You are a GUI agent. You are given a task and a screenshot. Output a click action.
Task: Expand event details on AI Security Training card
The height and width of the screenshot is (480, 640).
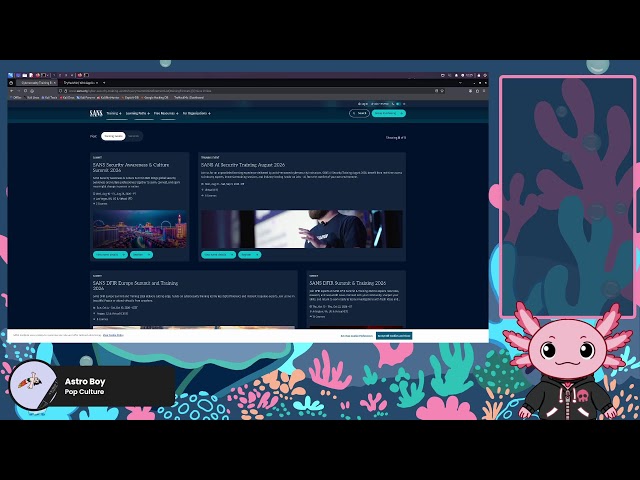218,255
